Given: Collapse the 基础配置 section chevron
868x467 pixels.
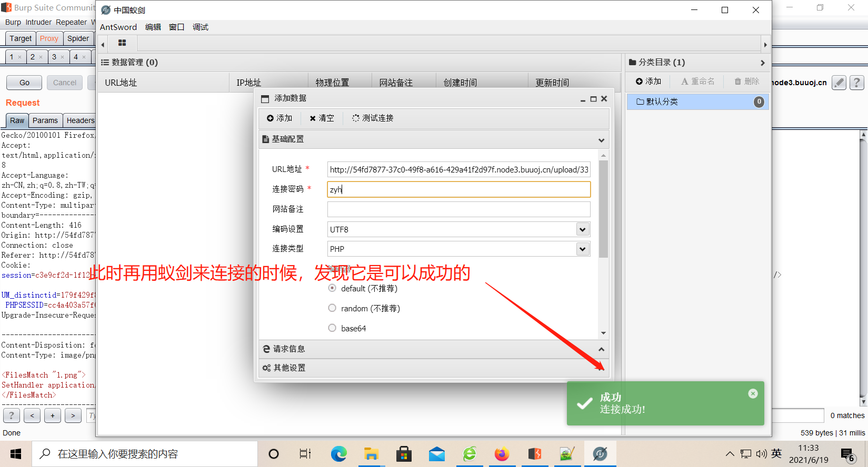Looking at the screenshot, I should 601,140.
